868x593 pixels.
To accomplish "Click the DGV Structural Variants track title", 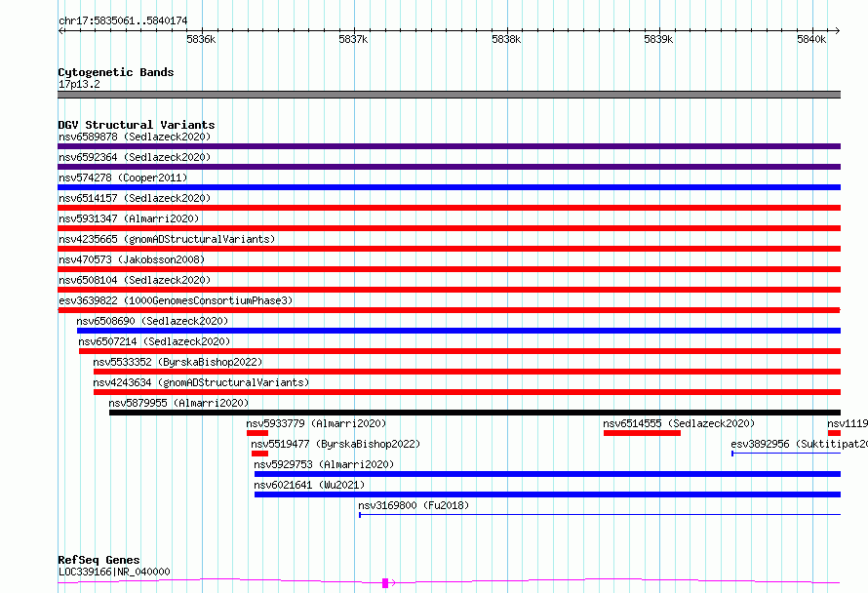I will [137, 125].
